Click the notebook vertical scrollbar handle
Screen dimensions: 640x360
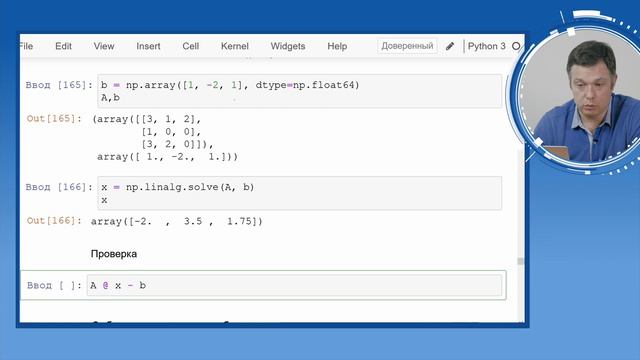pyautogui.click(x=520, y=261)
